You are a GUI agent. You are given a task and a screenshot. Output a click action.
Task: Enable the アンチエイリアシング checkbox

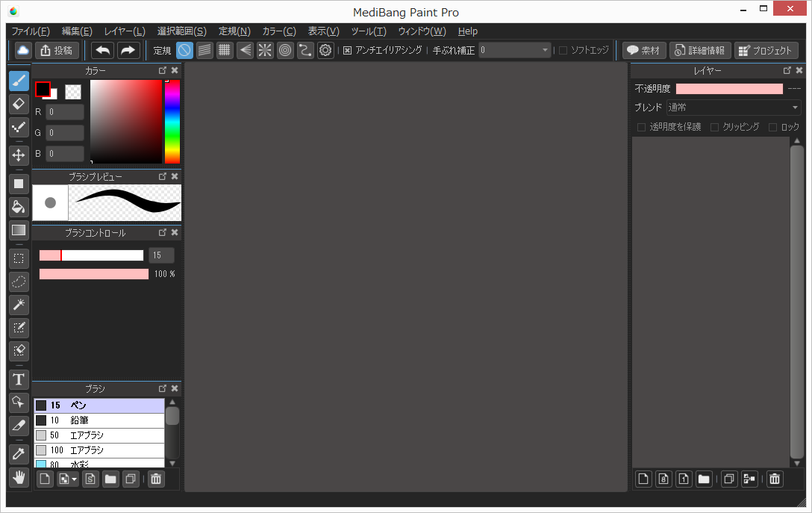coord(348,51)
